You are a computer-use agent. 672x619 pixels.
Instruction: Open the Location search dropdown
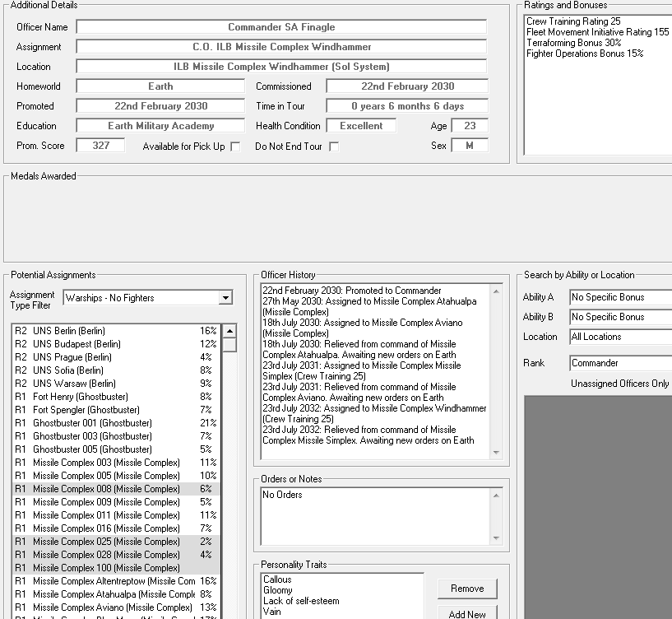[620, 337]
